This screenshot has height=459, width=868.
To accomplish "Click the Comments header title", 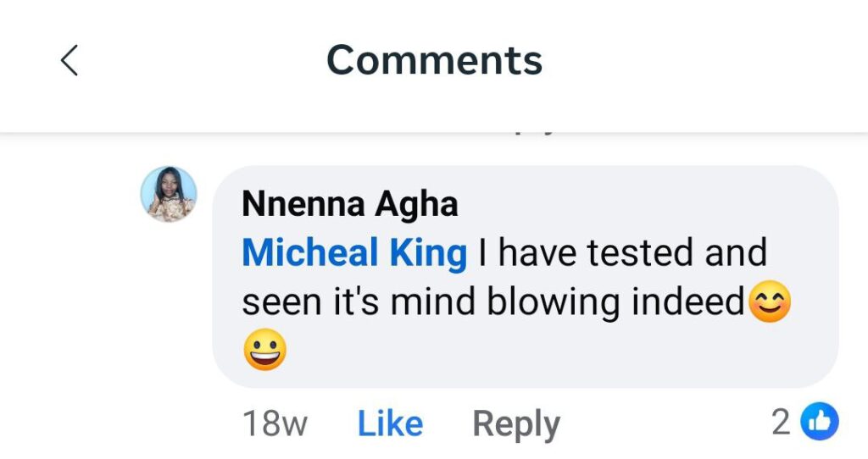I will (x=434, y=60).
